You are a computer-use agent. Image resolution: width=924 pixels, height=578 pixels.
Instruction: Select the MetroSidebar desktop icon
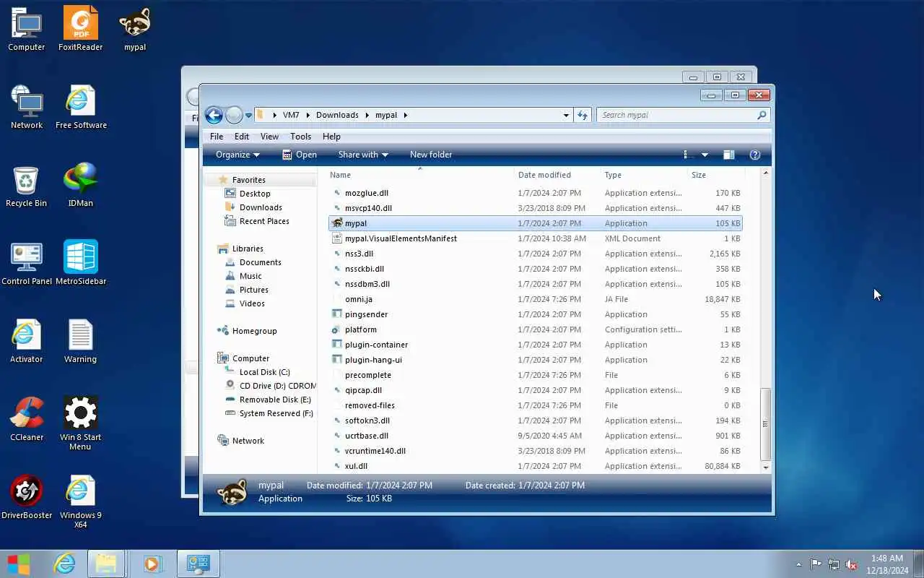81,264
